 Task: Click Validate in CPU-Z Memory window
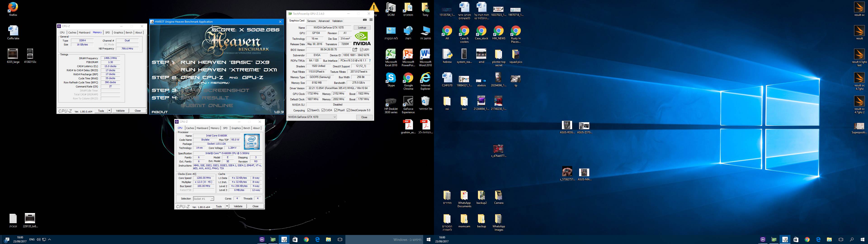pos(120,110)
